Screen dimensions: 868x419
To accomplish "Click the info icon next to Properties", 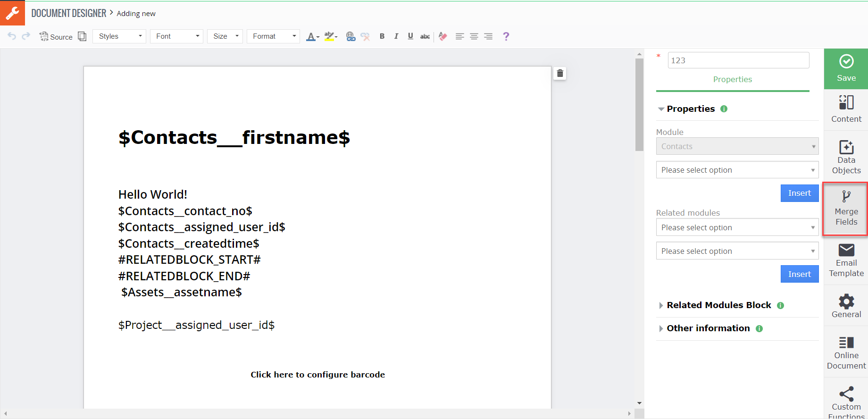I will (724, 109).
